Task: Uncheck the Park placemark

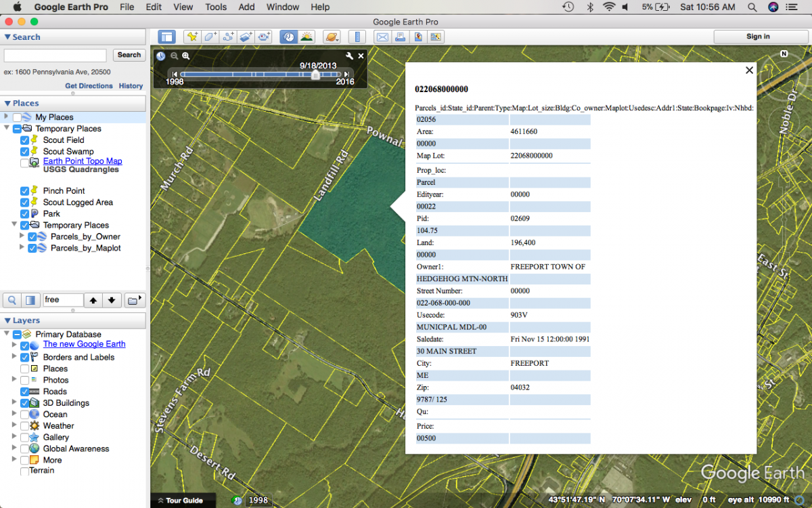Action: coord(25,214)
